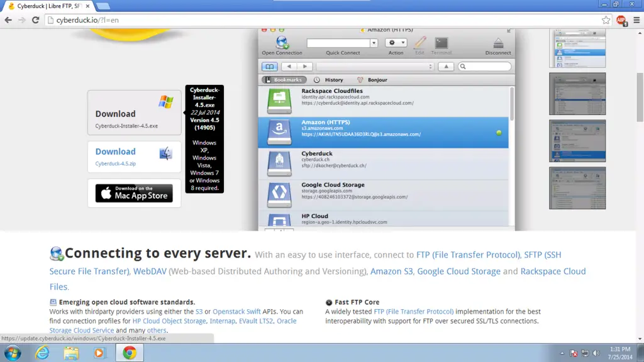Open the Windows Start menu
This screenshot has height=362, width=644.
coord(13,353)
